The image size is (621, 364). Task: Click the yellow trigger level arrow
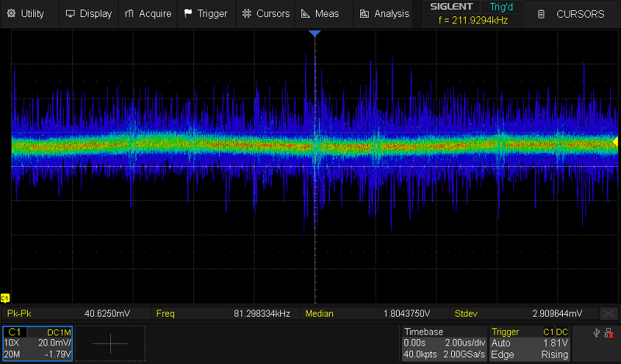point(616,141)
